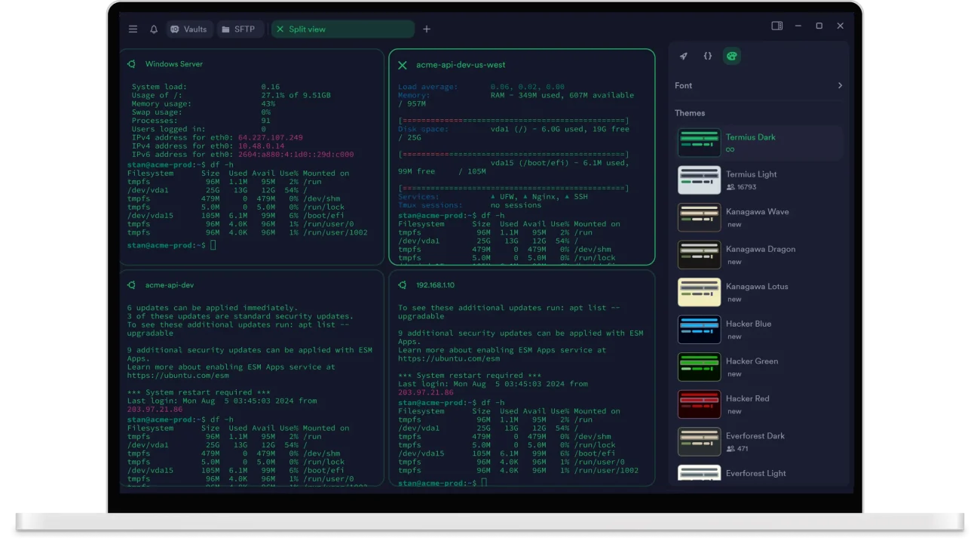
Task: Close the acme-api-dev-us-west pane
Action: point(403,66)
